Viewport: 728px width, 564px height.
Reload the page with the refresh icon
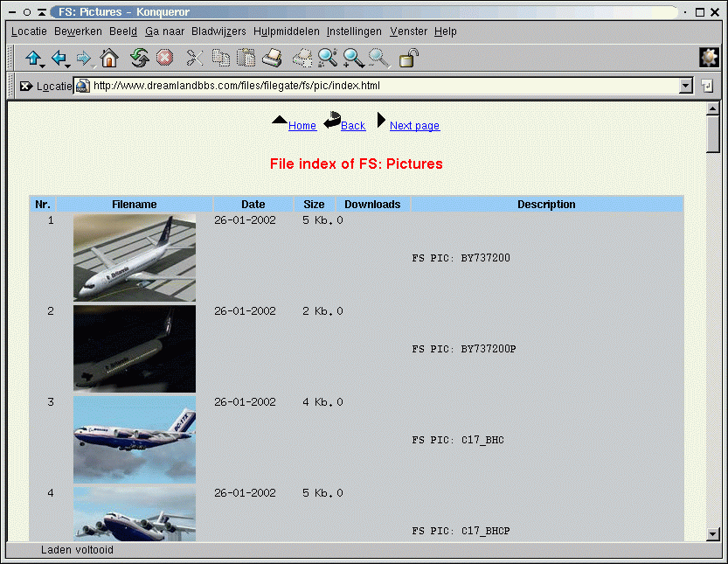click(x=139, y=59)
